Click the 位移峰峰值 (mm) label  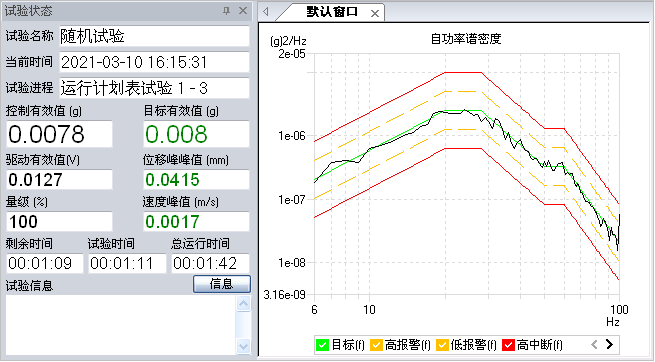[186, 159]
